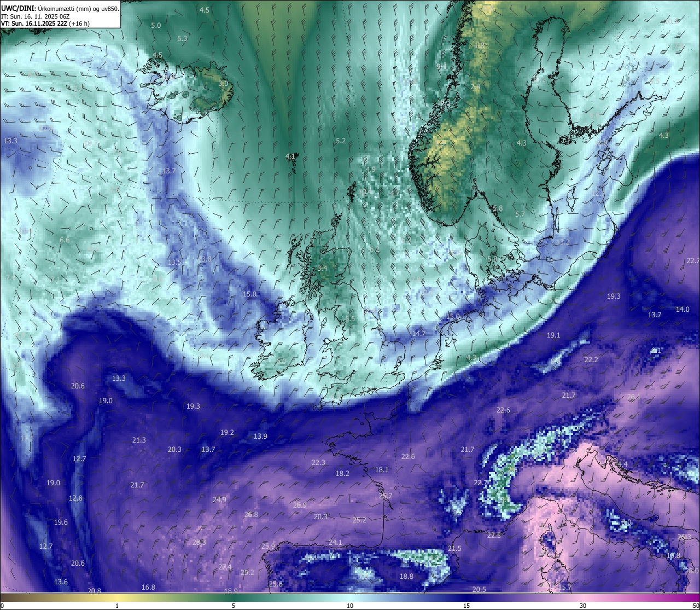Click the '24.9' map value

tap(219, 499)
